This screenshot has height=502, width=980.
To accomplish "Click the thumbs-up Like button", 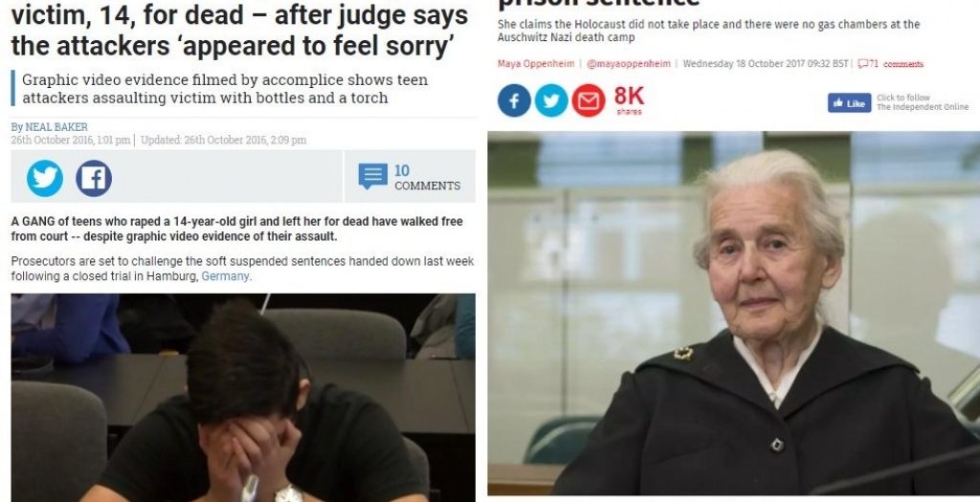I will 849,103.
